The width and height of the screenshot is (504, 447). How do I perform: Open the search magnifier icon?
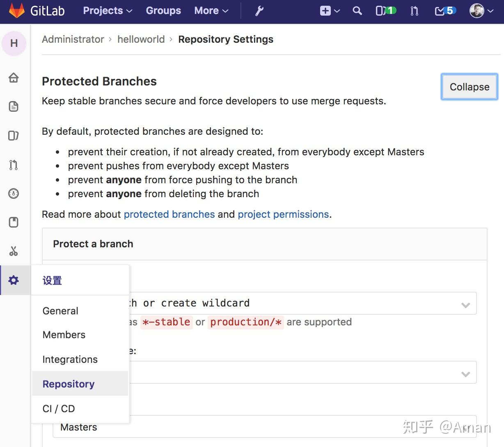pyautogui.click(x=357, y=11)
